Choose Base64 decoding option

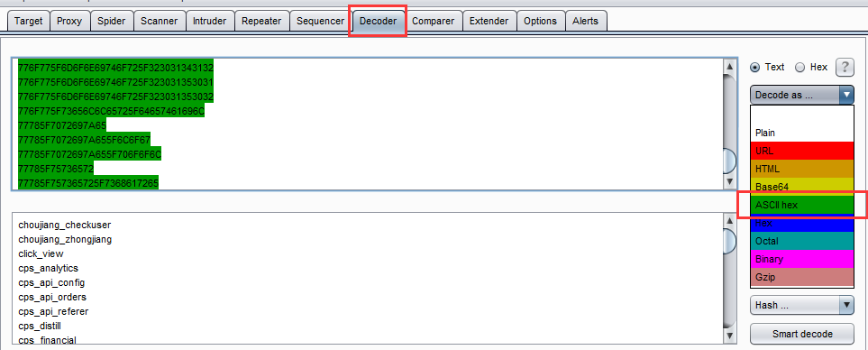tap(802, 187)
